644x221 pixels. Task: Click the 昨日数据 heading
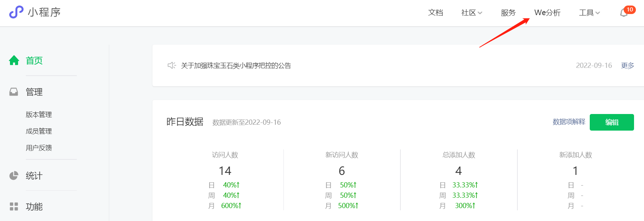[x=185, y=122]
